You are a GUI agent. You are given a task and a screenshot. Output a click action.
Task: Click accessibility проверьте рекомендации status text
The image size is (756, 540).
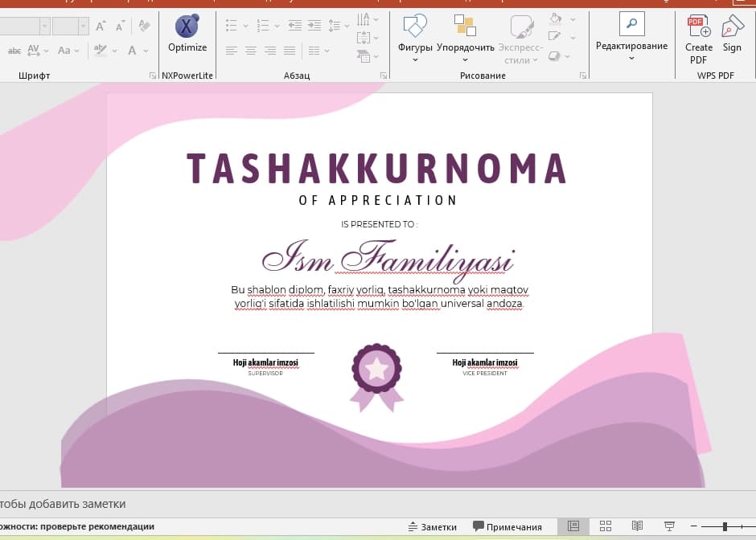[x=77, y=526]
